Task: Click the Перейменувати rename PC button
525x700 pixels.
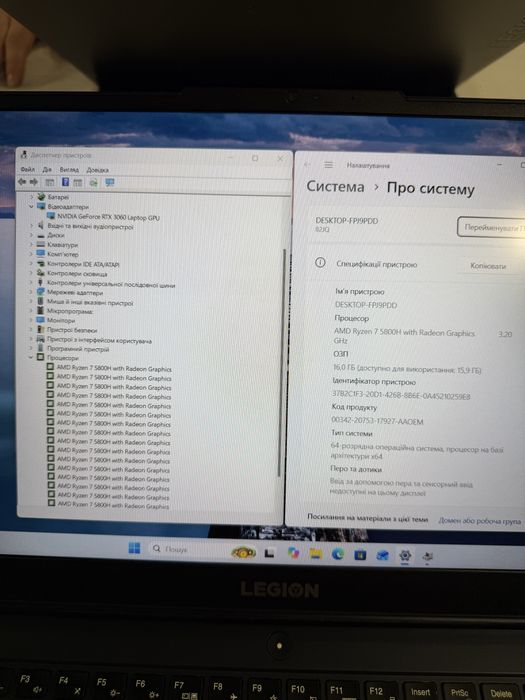Action: [491, 227]
